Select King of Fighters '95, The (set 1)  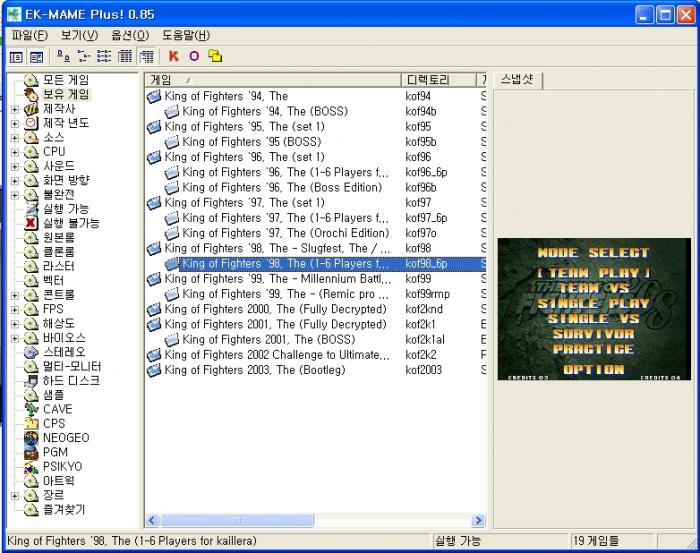tap(244, 126)
